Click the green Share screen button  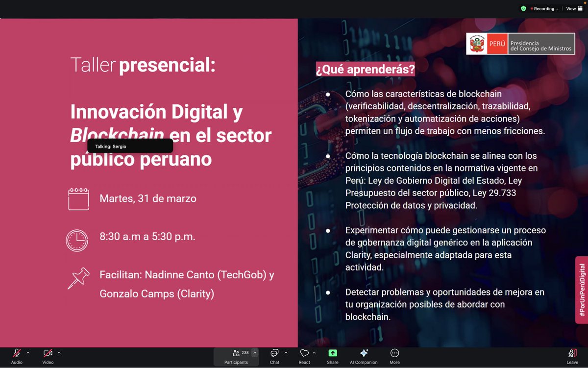click(x=333, y=356)
